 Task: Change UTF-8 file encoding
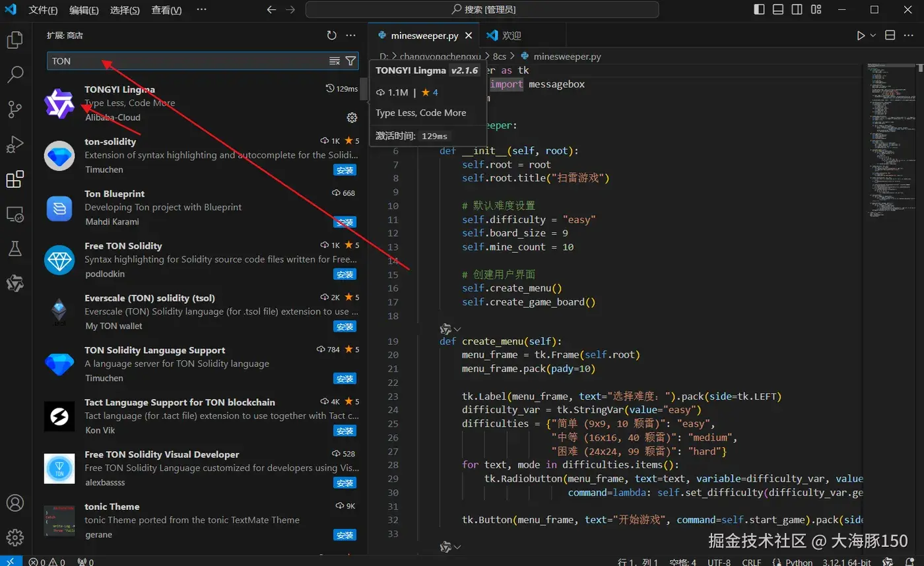[x=719, y=562]
